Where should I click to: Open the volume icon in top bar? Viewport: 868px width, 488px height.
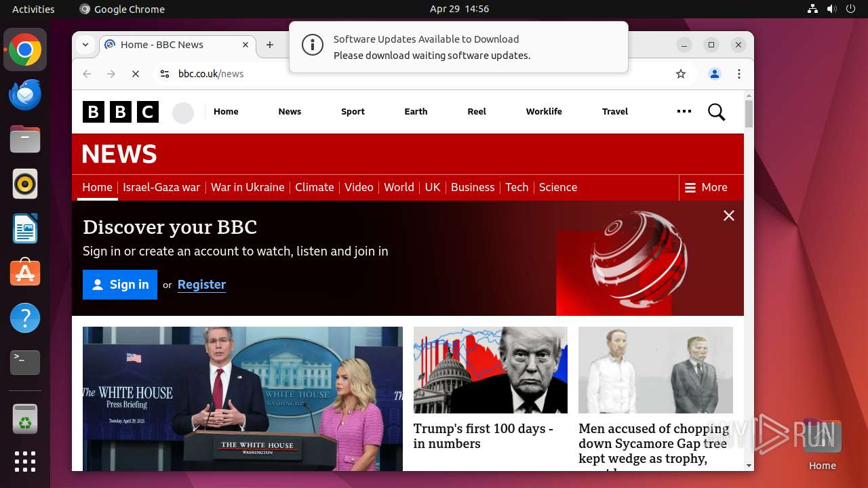click(x=832, y=9)
